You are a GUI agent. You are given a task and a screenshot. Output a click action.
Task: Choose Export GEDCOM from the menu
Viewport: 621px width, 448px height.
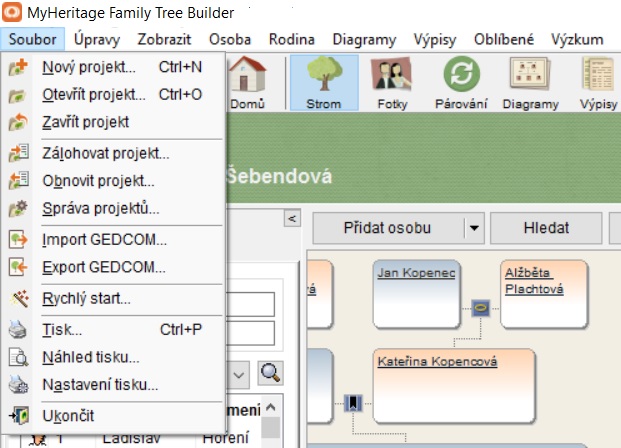tap(104, 268)
